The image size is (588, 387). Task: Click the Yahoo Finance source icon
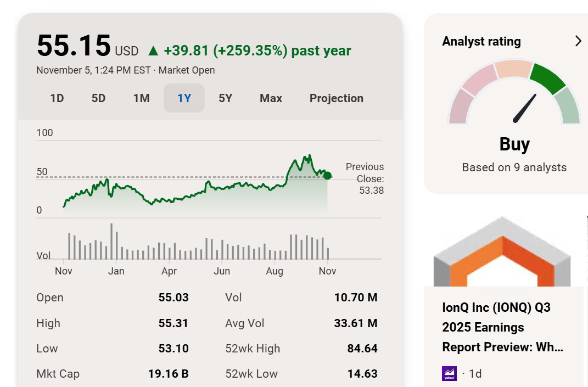click(449, 373)
